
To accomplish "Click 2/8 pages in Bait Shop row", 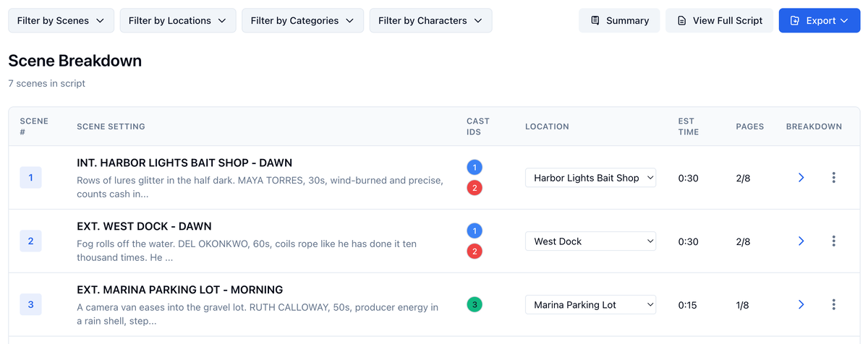I will point(743,178).
